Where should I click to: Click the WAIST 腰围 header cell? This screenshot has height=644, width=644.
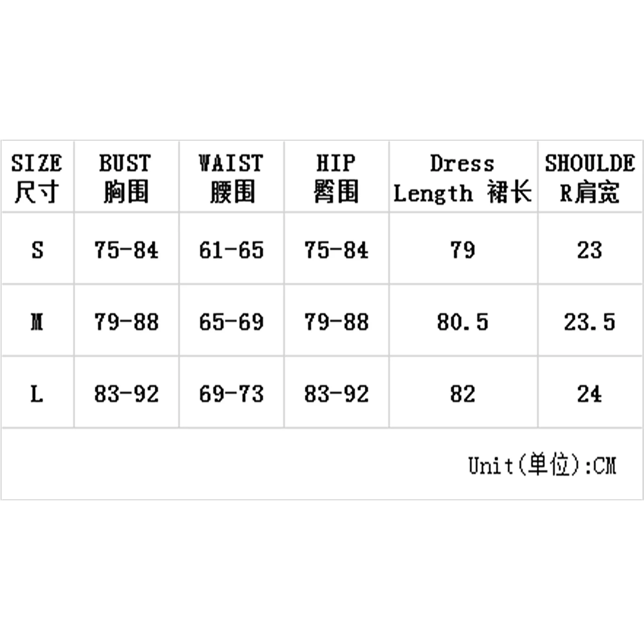point(231,177)
